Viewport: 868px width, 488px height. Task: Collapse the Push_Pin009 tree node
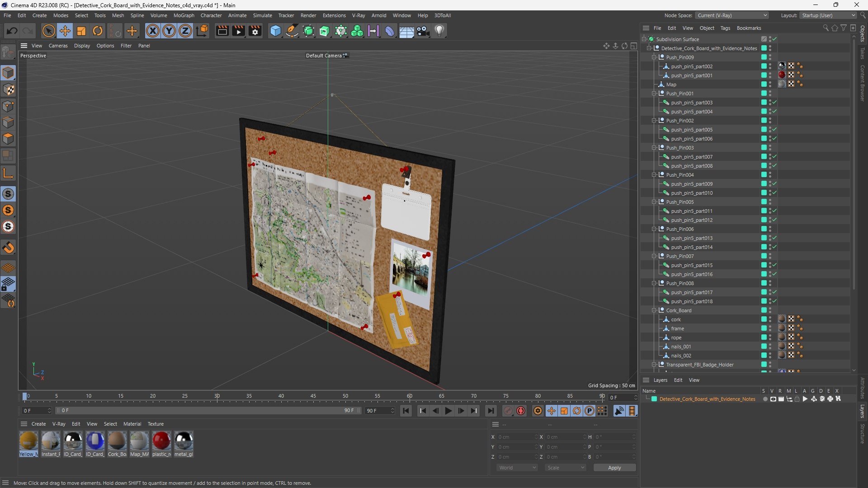point(654,57)
